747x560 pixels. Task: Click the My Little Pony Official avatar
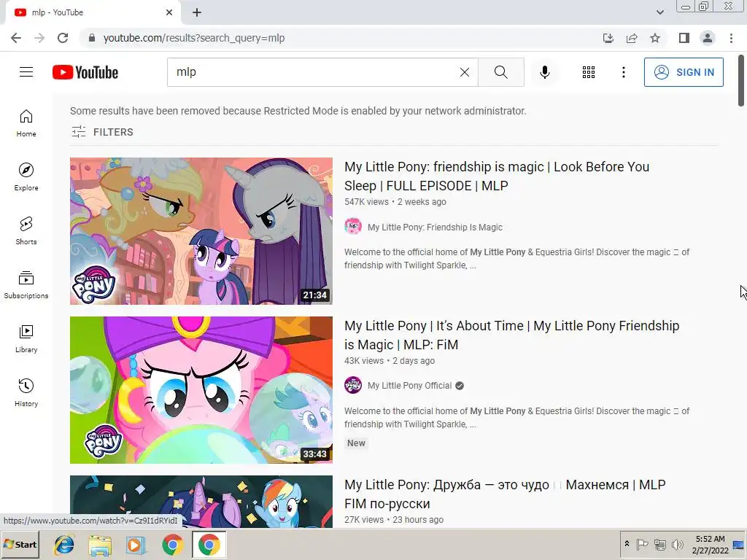(353, 385)
